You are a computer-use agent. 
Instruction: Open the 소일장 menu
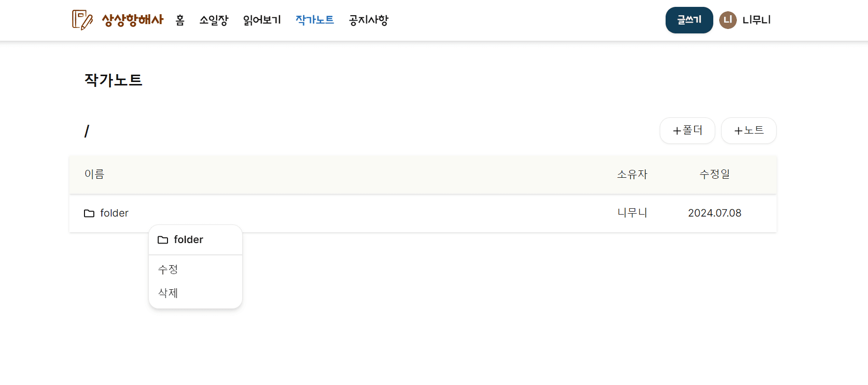coord(214,20)
